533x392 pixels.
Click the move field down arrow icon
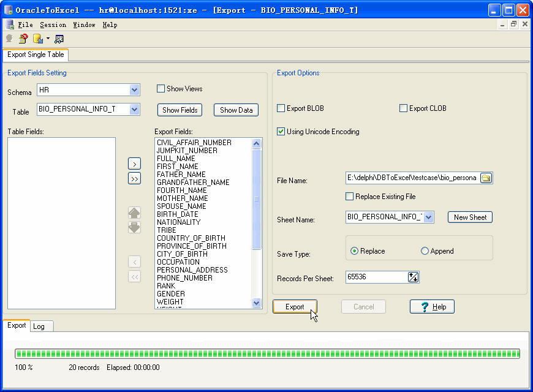pos(134,227)
